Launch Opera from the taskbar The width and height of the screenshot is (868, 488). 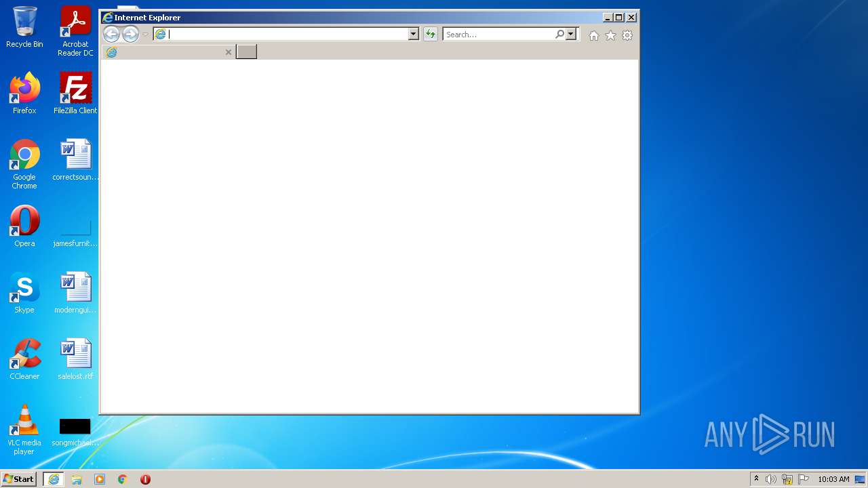click(145, 479)
